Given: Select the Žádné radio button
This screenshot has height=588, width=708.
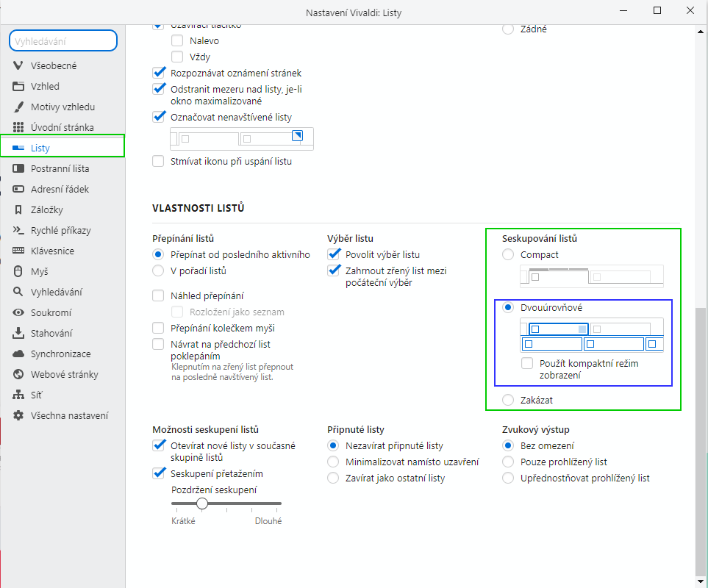Looking at the screenshot, I should 508,29.
